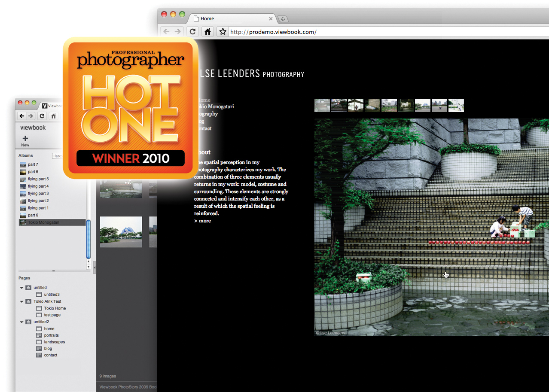Screen dimensions: 549x392
Task: Click the down arrow of the Albums scrollbar
Action: point(88,267)
